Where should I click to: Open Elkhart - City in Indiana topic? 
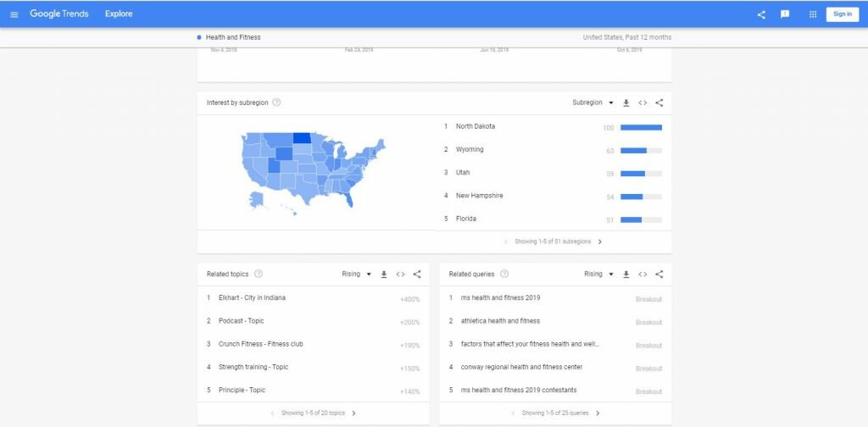click(252, 297)
